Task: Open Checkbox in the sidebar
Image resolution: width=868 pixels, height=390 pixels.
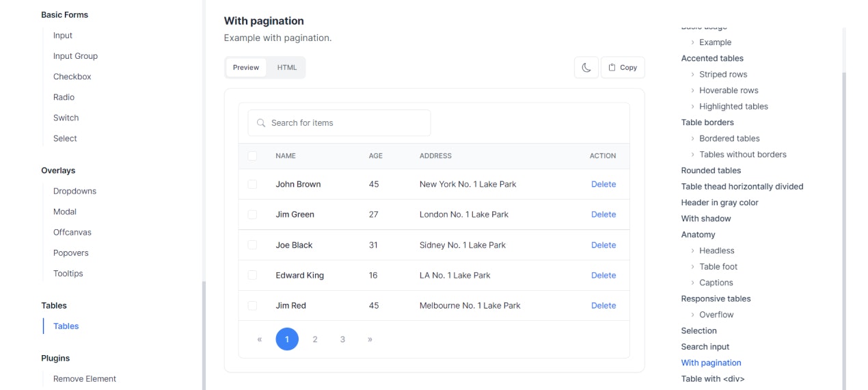Action: 72,77
